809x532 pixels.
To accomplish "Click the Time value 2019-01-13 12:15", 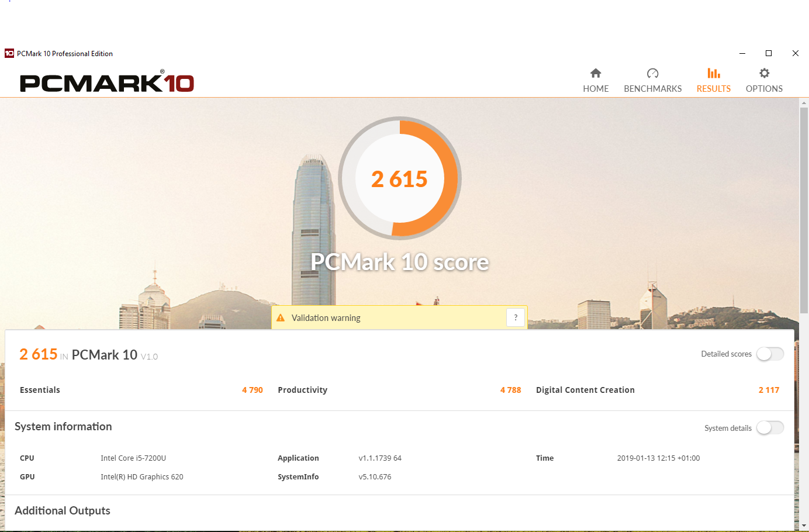I will (x=658, y=458).
